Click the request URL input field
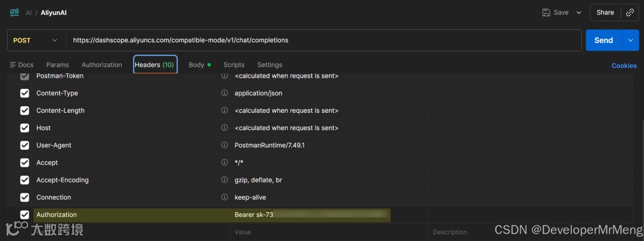This screenshot has height=241, width=644. 322,41
